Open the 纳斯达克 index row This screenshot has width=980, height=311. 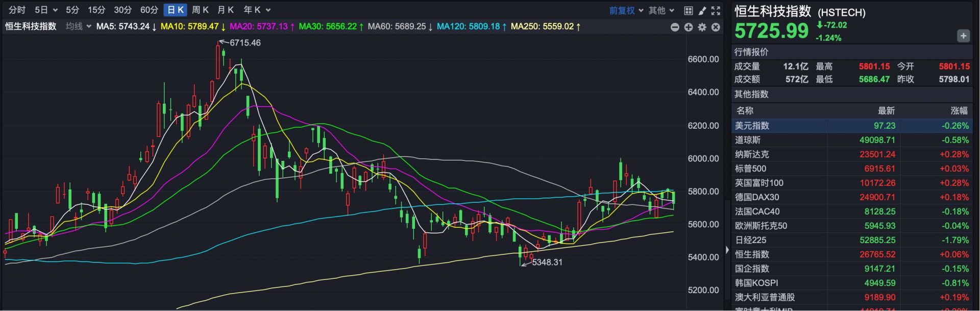pyautogui.click(x=851, y=154)
